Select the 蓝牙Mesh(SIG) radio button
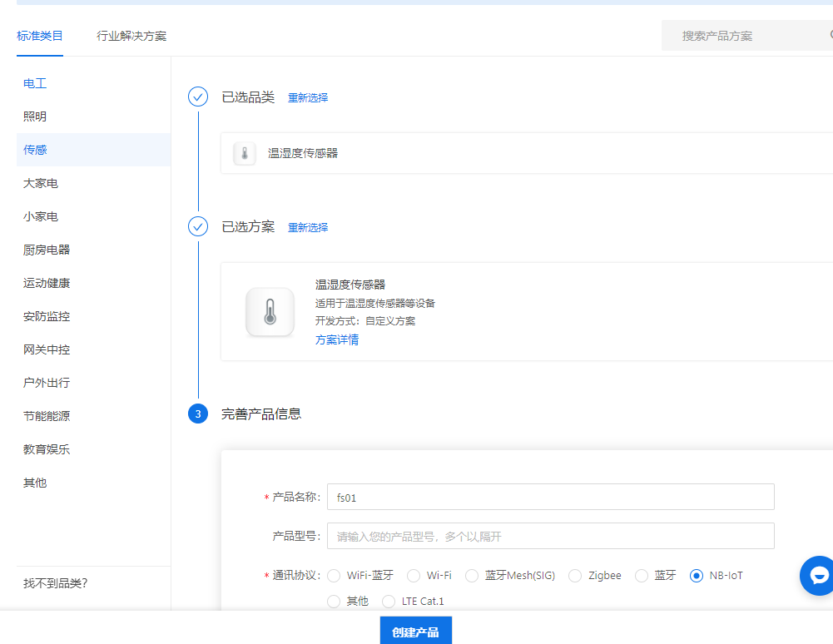The image size is (833, 644). (x=472, y=576)
